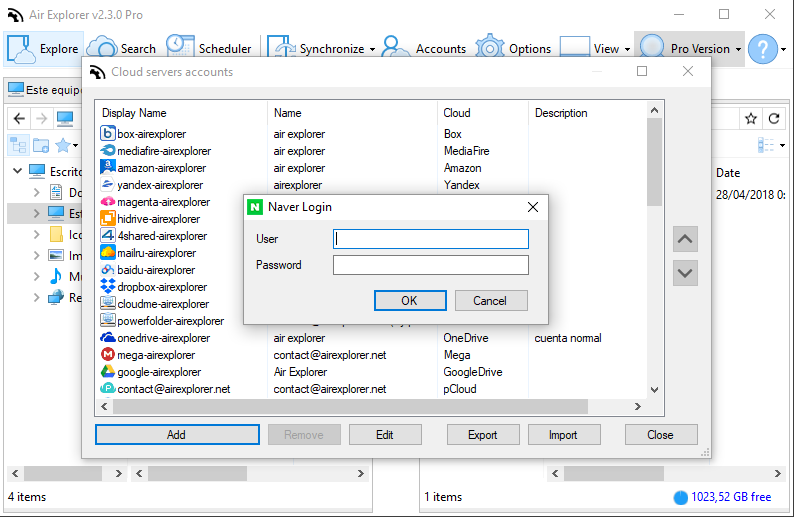Add favorite with the right pane star icon
The image size is (794, 517).
[x=751, y=118]
